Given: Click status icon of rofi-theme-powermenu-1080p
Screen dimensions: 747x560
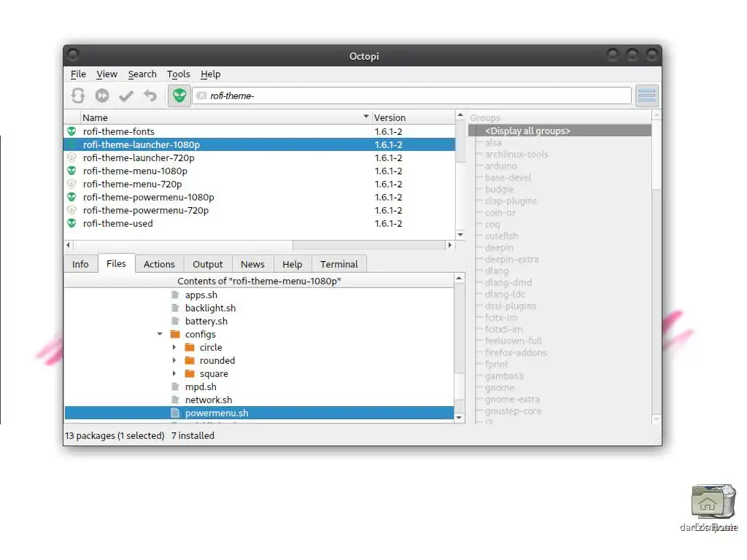Looking at the screenshot, I should (72, 197).
